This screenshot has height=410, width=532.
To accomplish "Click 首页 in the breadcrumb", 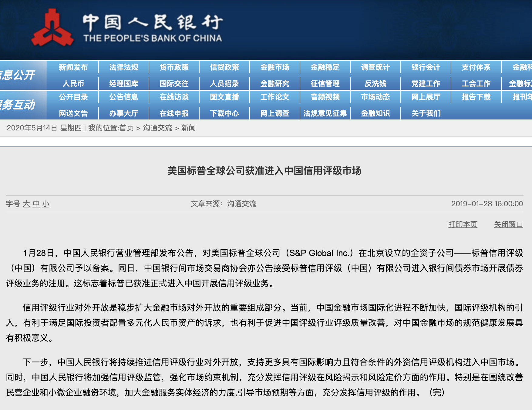I will (x=126, y=128).
